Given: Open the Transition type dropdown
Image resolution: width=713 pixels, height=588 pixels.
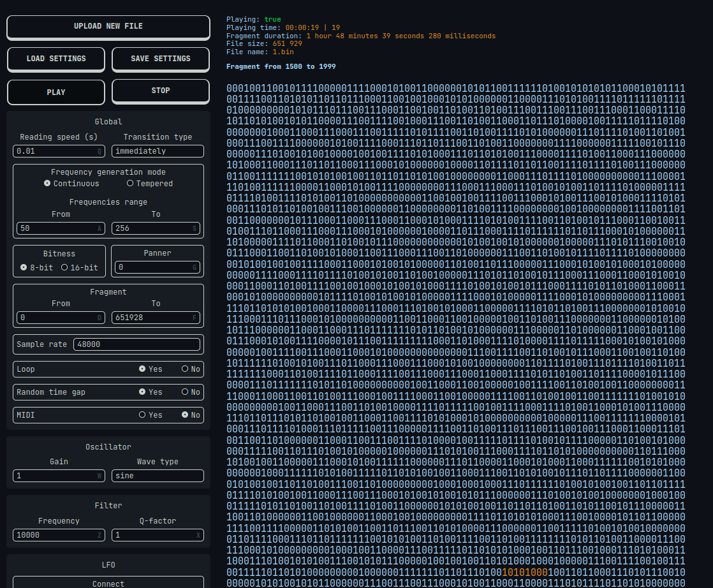Looking at the screenshot, I should click(x=158, y=151).
